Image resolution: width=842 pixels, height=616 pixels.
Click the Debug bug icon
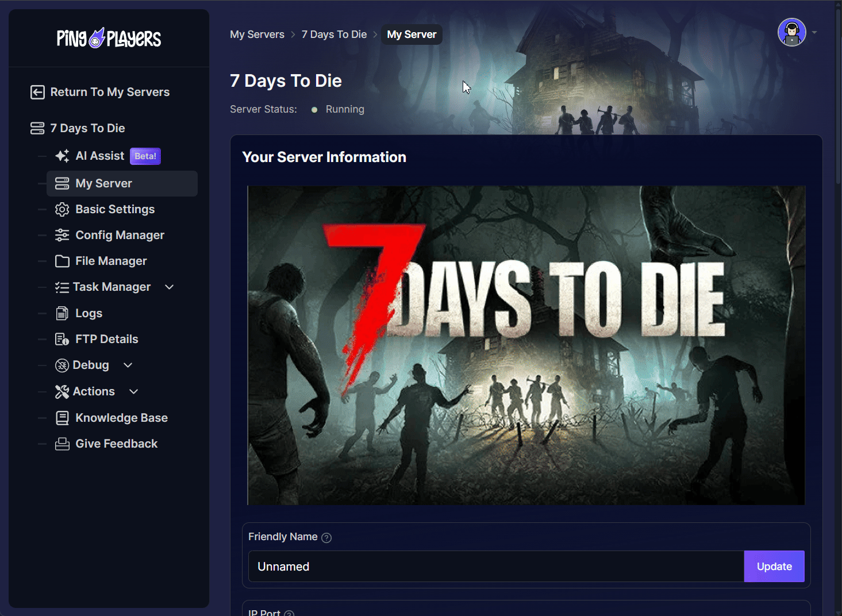[62, 365]
